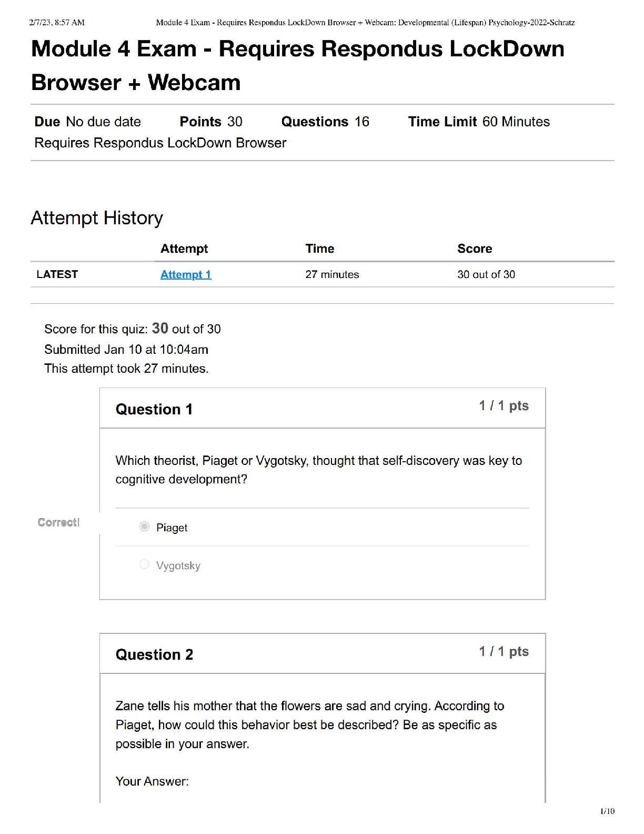
Task: Click the LATEST row label
Action: coord(57,274)
